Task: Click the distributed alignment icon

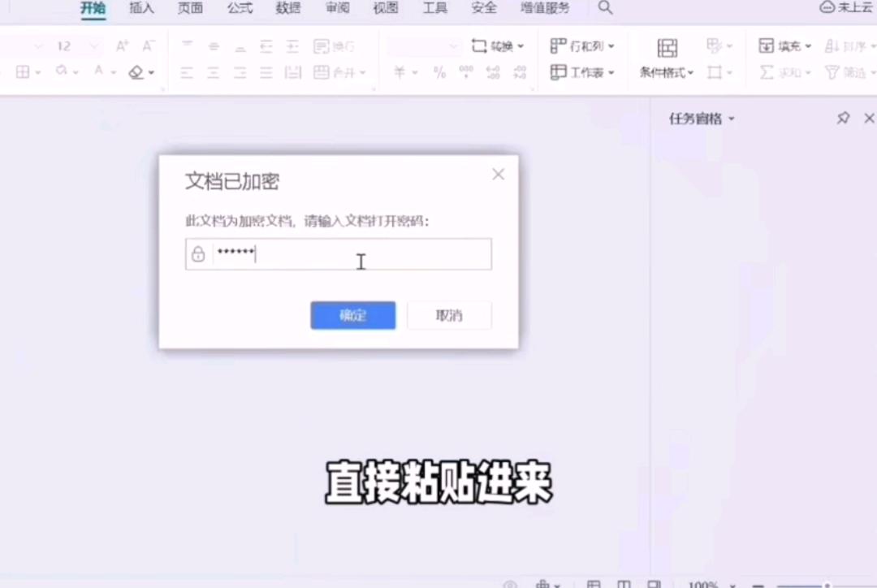Action: tap(292, 72)
